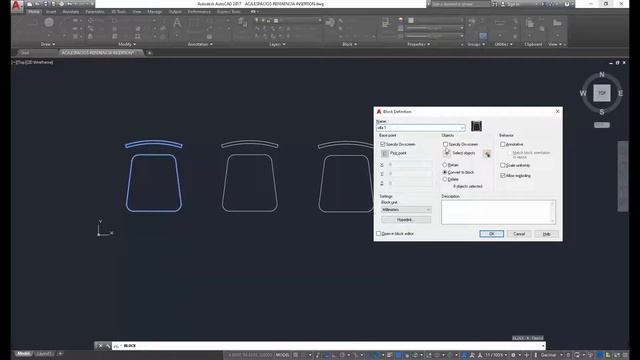Select the Circle tool in Draw panel
The image size is (640, 360).
click(x=49, y=22)
